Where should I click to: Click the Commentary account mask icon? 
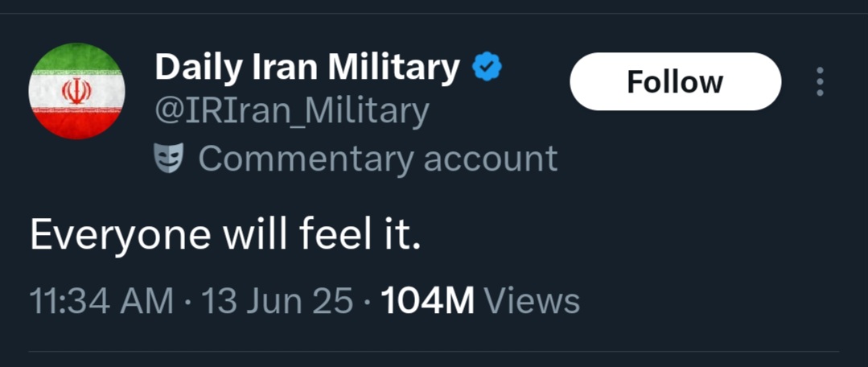(169, 159)
